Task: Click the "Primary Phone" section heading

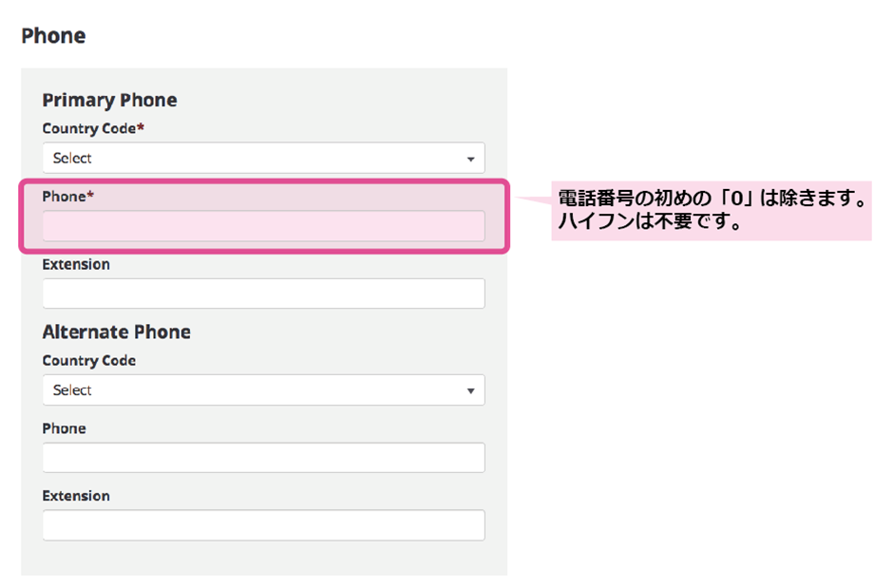Action: pos(109,100)
